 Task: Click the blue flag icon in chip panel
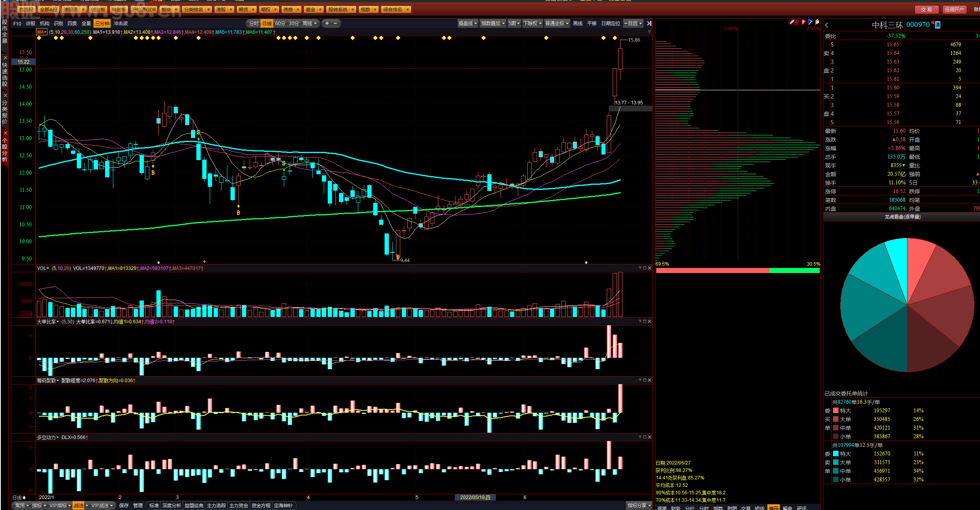click(810, 22)
